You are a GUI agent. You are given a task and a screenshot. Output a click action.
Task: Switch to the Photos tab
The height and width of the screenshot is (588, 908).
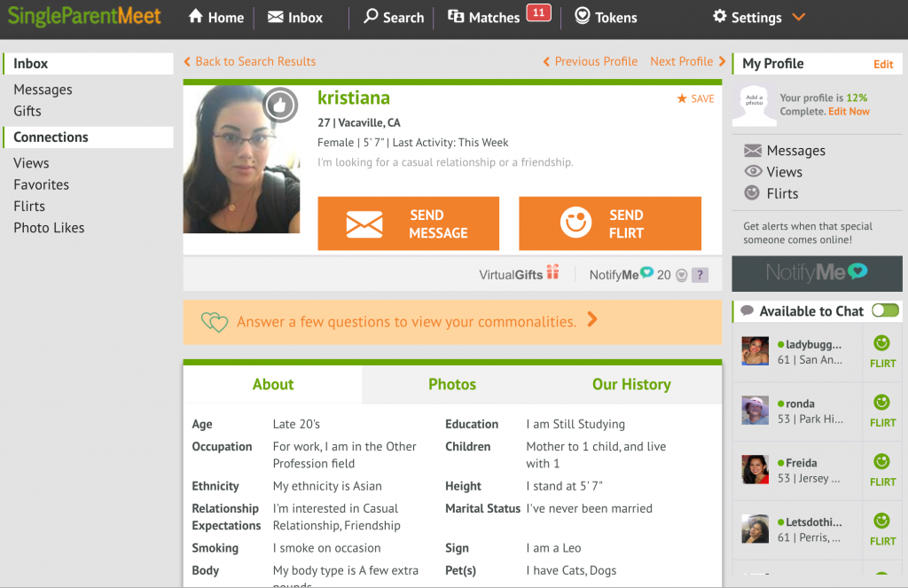click(x=452, y=385)
